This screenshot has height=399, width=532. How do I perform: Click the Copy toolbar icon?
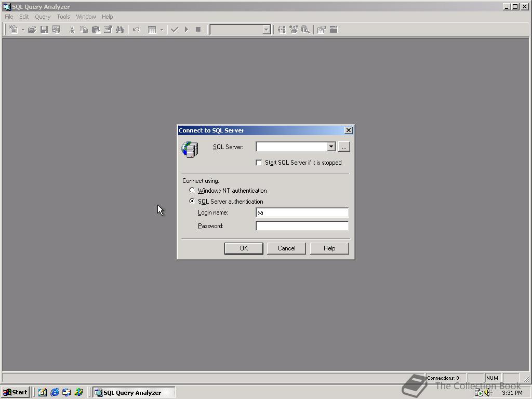tap(84, 30)
